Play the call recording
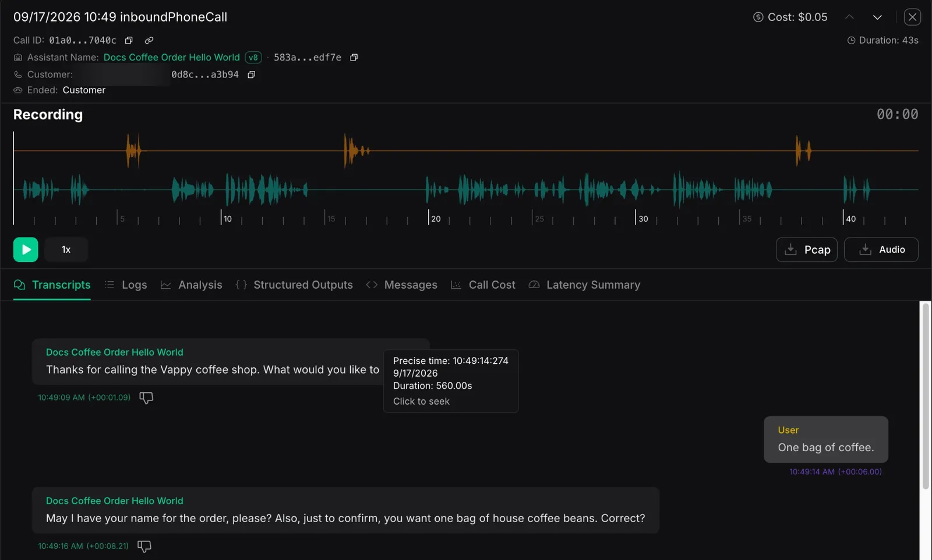The height and width of the screenshot is (560, 932). (26, 250)
